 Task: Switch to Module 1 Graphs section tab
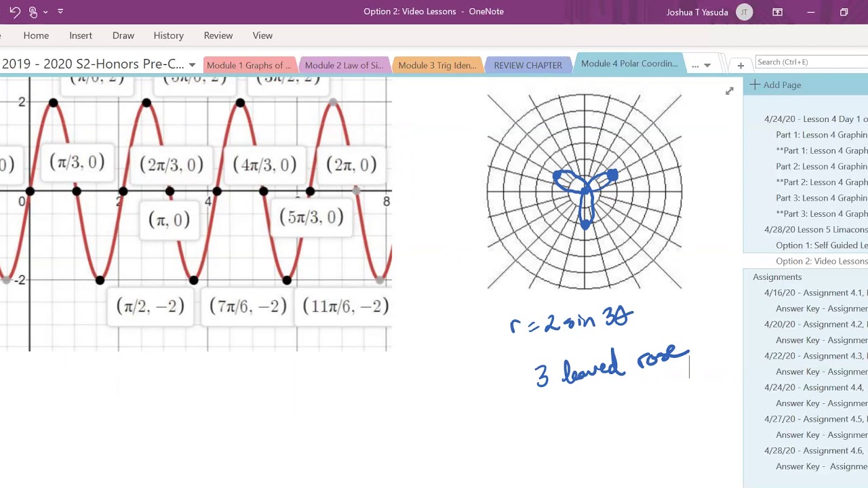pos(249,65)
